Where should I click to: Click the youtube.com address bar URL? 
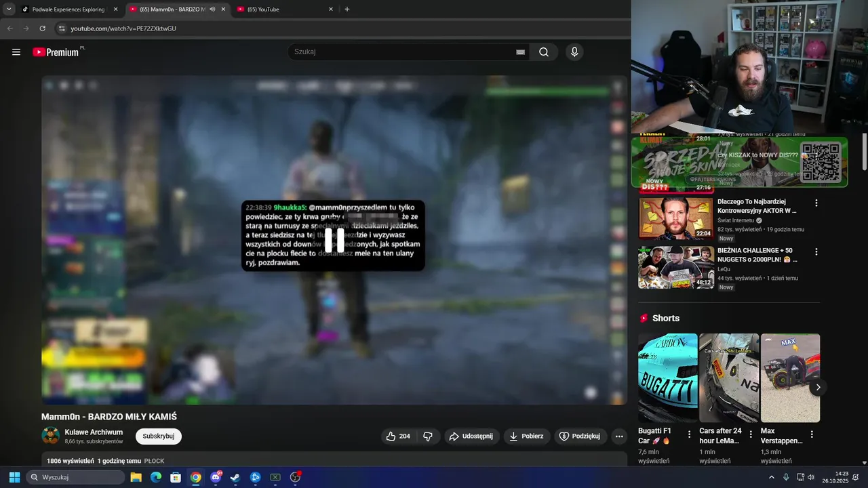[123, 28]
